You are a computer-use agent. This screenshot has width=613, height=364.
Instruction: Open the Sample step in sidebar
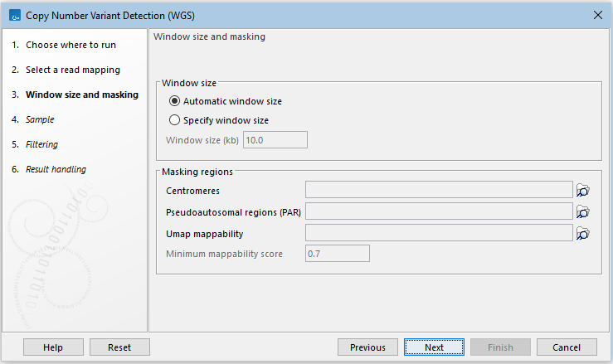[39, 119]
